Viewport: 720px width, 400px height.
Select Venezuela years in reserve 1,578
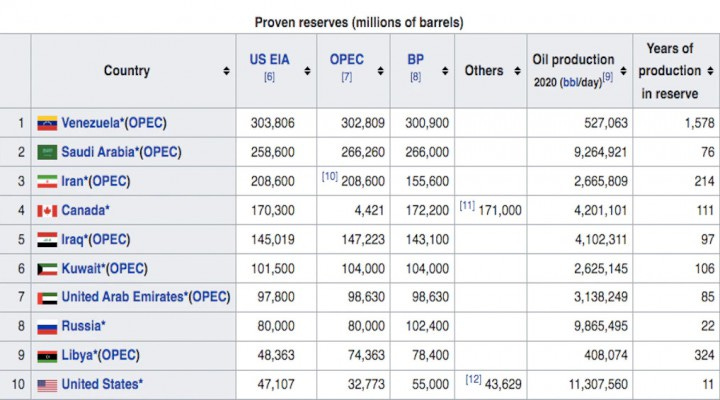pos(700,123)
